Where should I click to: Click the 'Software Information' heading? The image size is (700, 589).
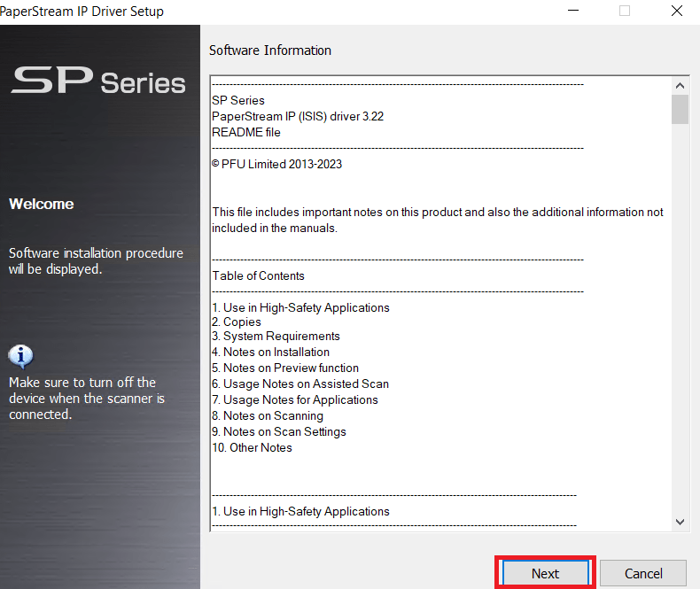(x=270, y=50)
